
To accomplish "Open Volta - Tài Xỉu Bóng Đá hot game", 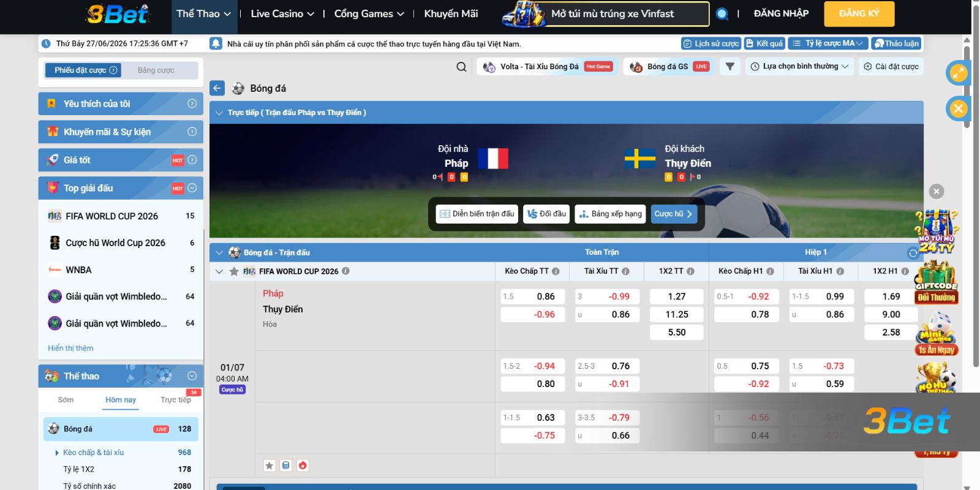I will pyautogui.click(x=548, y=66).
